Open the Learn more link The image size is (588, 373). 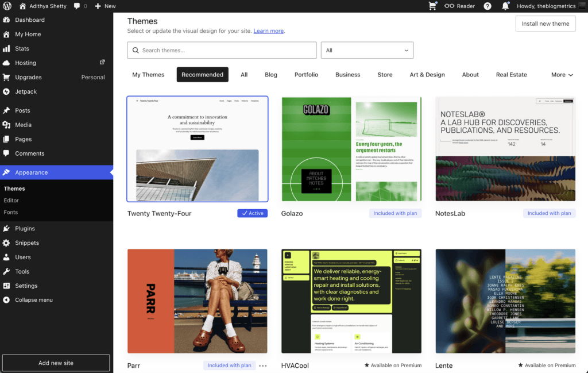coord(269,31)
